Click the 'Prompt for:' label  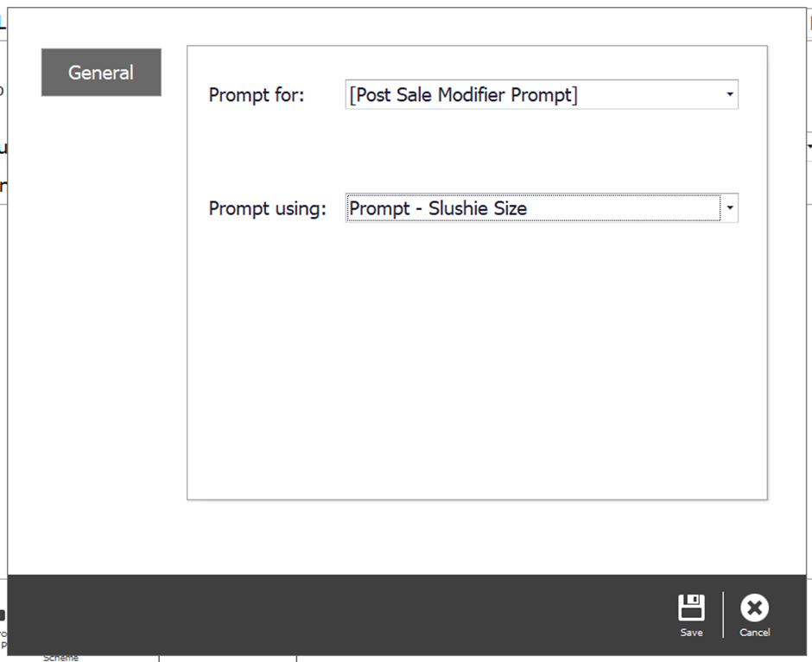click(x=257, y=95)
